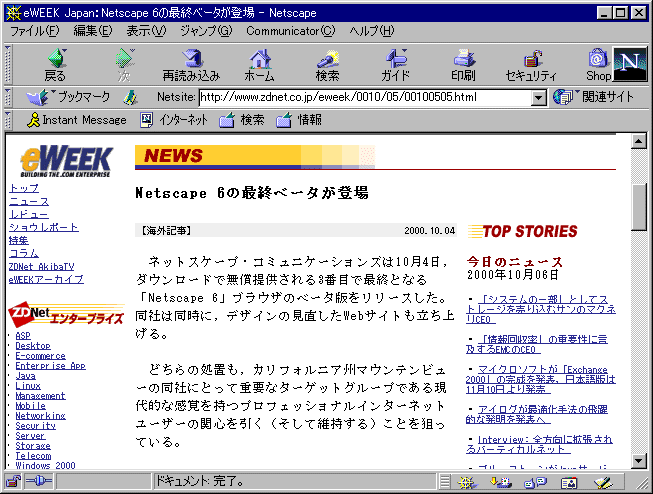The image size is (653, 494).
Task: Toggle the online/offline plug icon
Action: [x=39, y=482]
